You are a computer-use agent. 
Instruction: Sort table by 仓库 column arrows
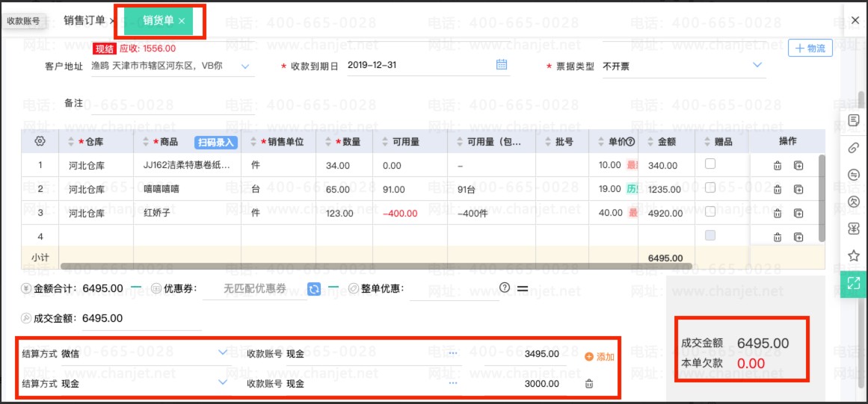point(71,142)
